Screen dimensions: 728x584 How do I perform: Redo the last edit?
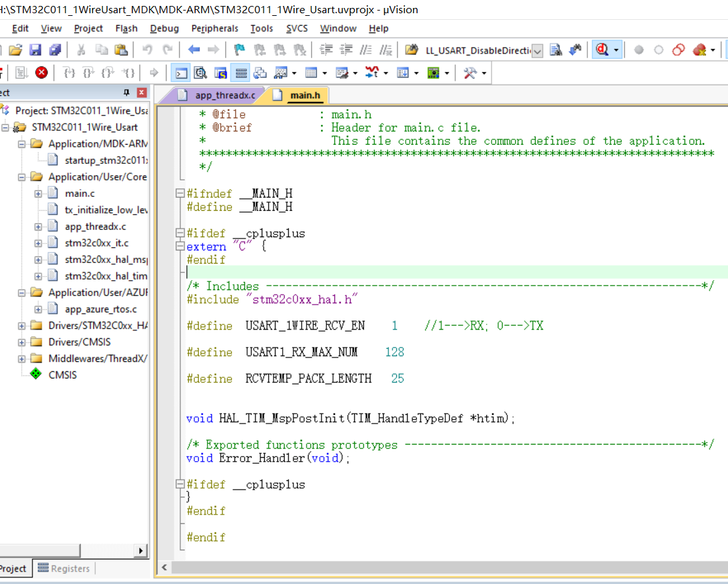tap(167, 50)
